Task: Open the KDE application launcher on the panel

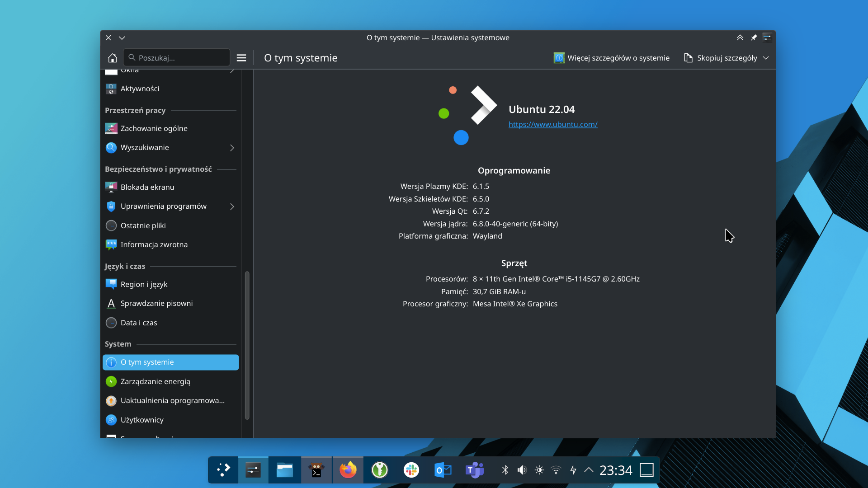Action: [223, 470]
